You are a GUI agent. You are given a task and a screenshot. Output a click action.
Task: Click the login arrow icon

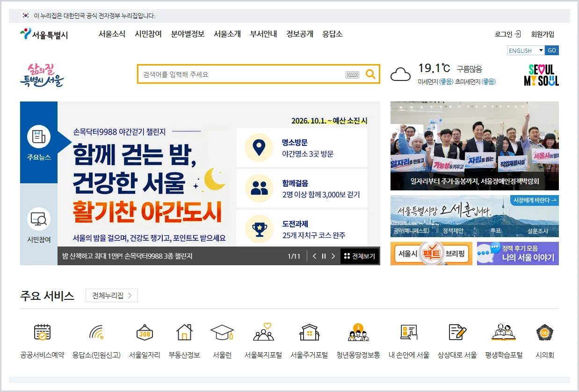pos(518,34)
